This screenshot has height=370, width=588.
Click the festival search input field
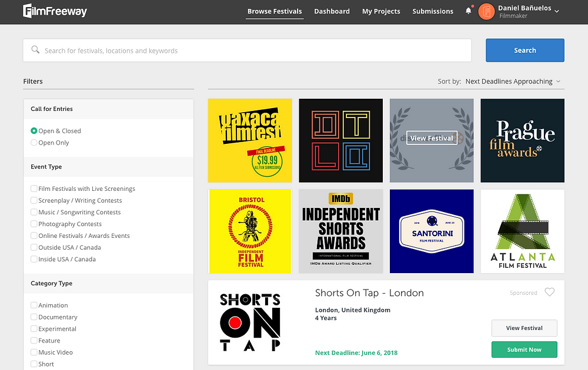point(247,51)
